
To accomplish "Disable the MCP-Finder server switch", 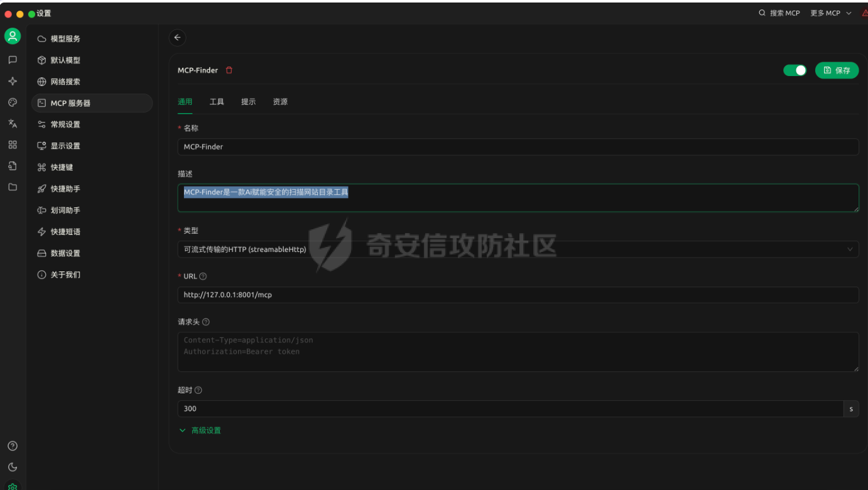I will point(795,70).
